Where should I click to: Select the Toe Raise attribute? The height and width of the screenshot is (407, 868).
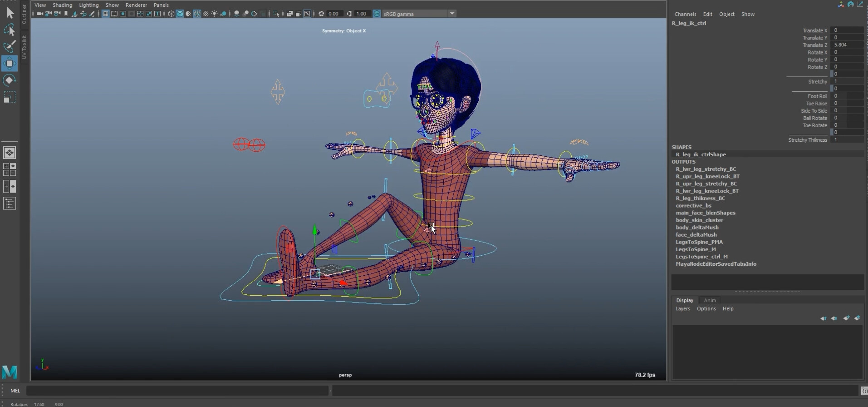coord(816,104)
